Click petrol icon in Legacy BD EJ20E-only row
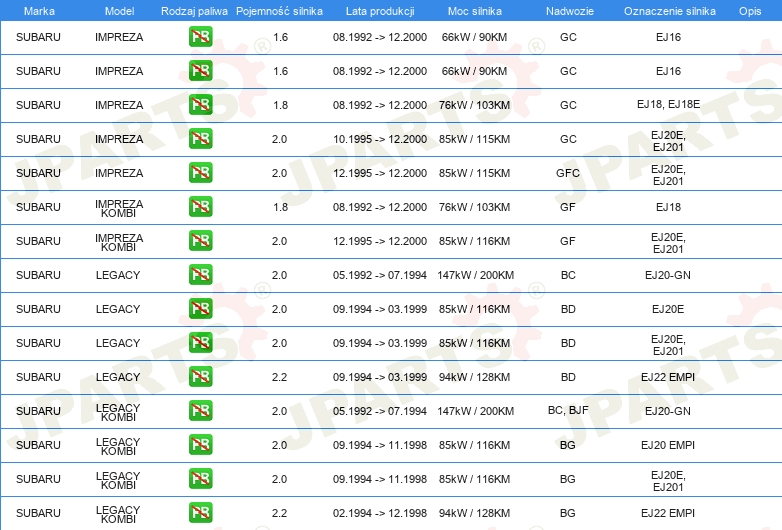Viewport: 782px width, 530px height. point(200,309)
